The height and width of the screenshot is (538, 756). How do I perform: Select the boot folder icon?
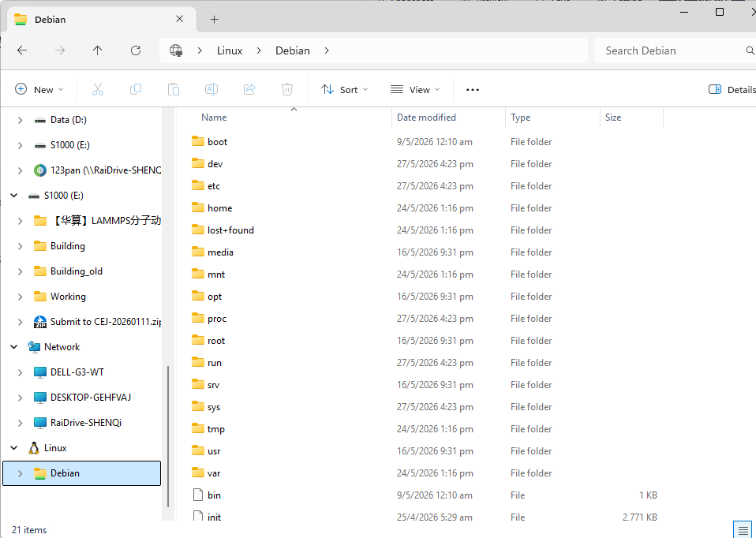tap(197, 141)
